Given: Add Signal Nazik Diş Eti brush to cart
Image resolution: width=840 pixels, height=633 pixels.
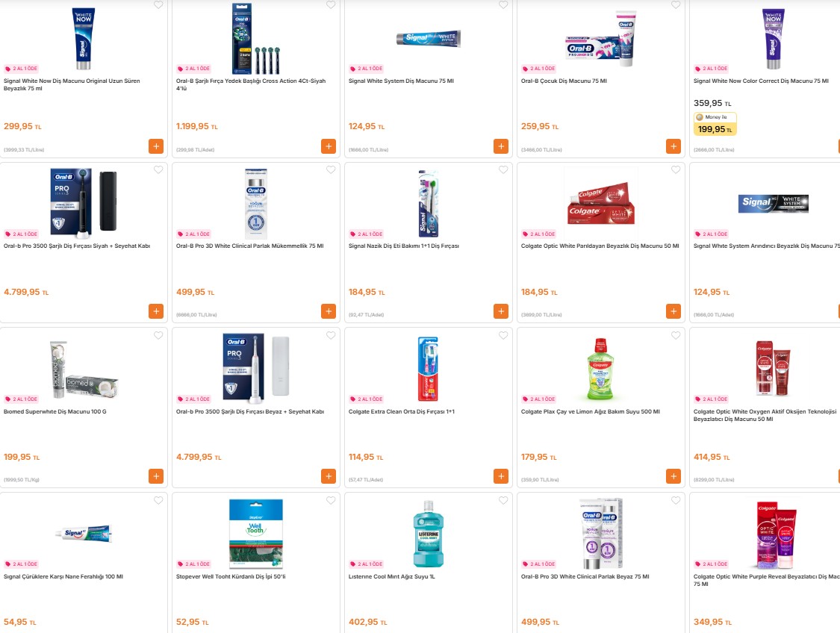Looking at the screenshot, I should point(501,311).
